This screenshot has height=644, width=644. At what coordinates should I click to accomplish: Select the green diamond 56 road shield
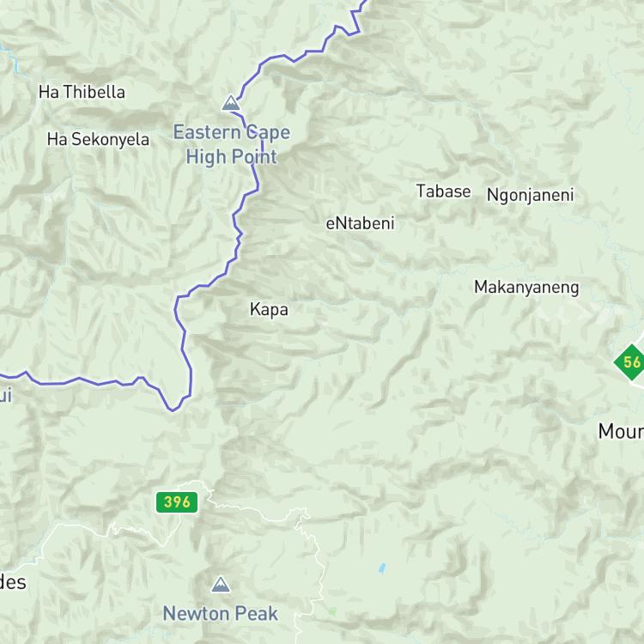pos(631,362)
